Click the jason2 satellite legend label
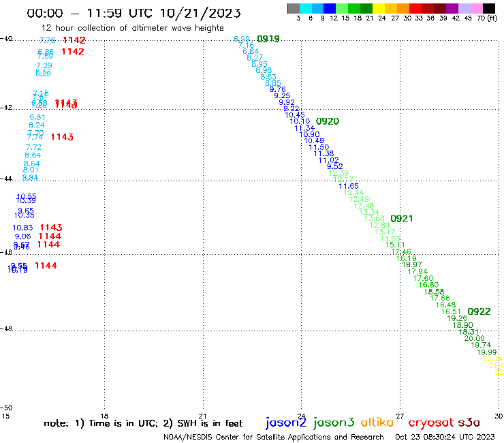The image size is (504, 443). tap(286, 423)
